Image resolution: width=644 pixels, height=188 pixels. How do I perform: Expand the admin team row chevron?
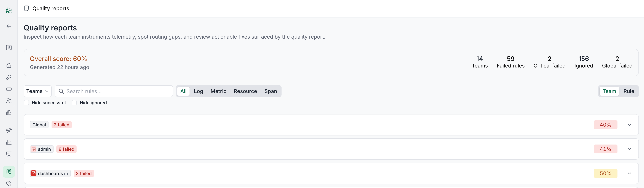point(629,149)
